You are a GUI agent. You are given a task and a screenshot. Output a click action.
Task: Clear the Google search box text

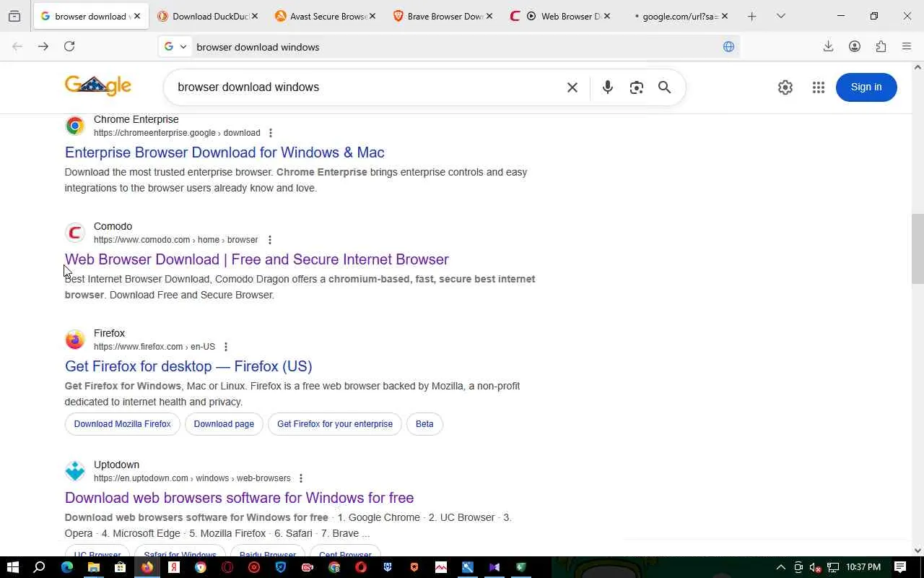[572, 87]
